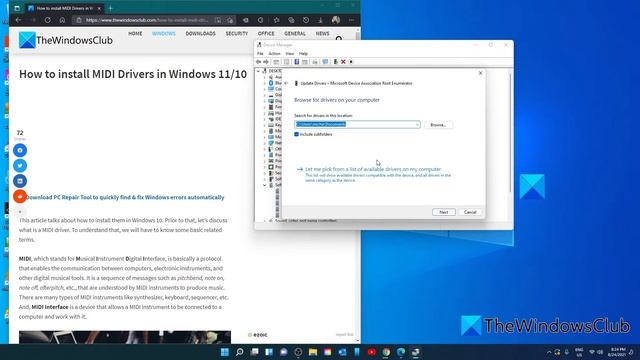Expand the Audio inputs tree node
Image resolution: width=640 pixels, height=360 pixels.
point(264,77)
